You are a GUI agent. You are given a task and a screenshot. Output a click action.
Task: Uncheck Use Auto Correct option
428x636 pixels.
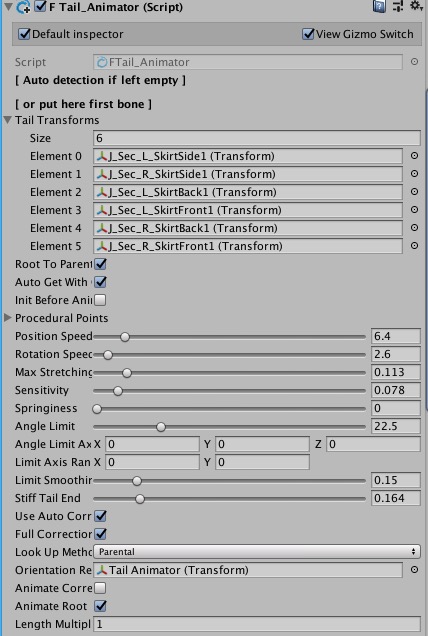pyautogui.click(x=100, y=516)
